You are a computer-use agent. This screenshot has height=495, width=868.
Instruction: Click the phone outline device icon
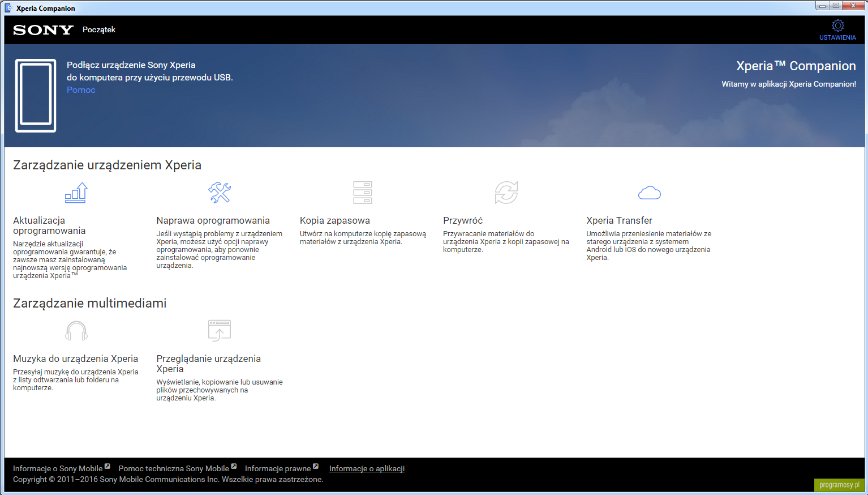point(36,96)
